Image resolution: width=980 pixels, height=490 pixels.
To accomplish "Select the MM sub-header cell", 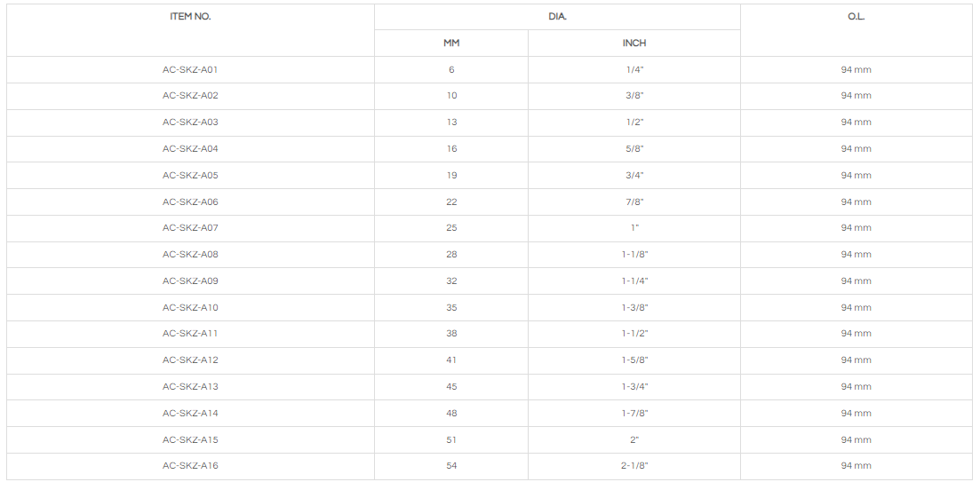I will click(x=451, y=43).
